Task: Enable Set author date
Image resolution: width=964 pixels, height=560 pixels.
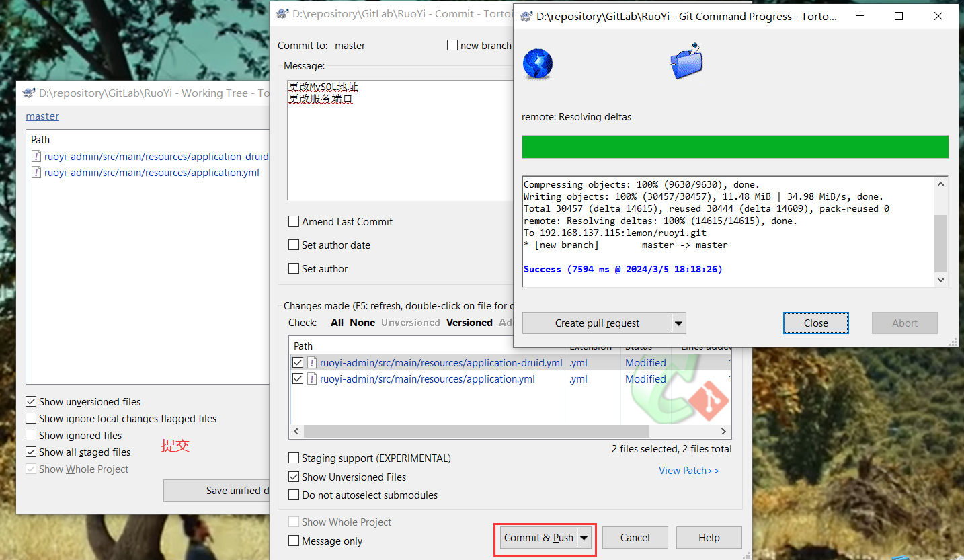Action: 294,245
